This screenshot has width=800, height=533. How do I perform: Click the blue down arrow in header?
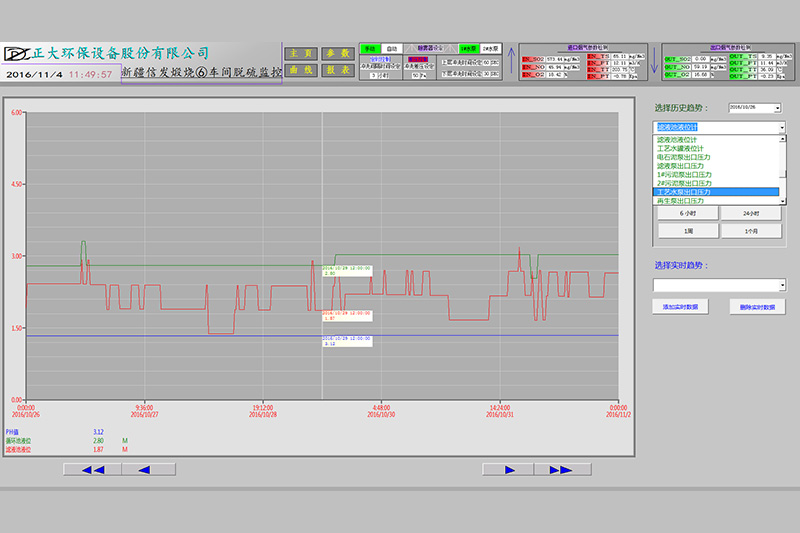click(655, 62)
